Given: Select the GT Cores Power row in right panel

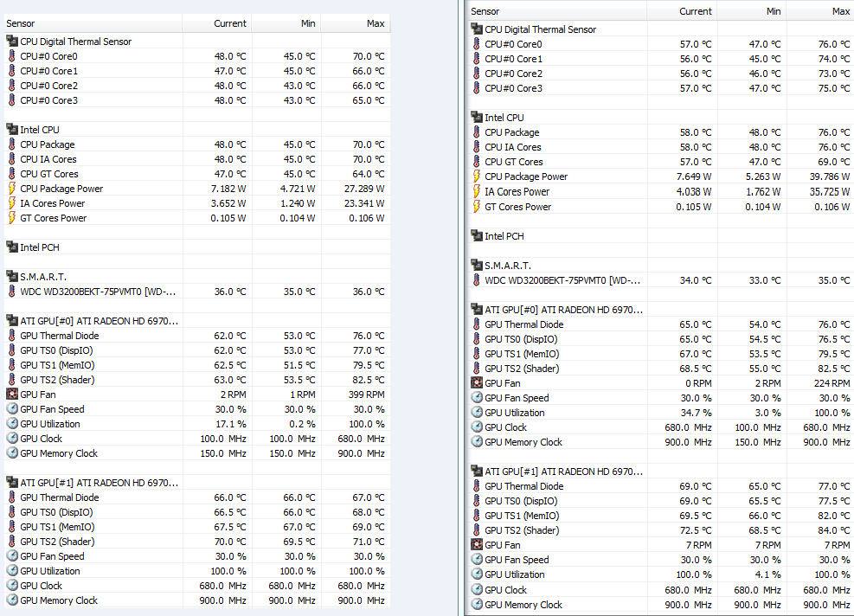Looking at the screenshot, I should coord(517,207).
